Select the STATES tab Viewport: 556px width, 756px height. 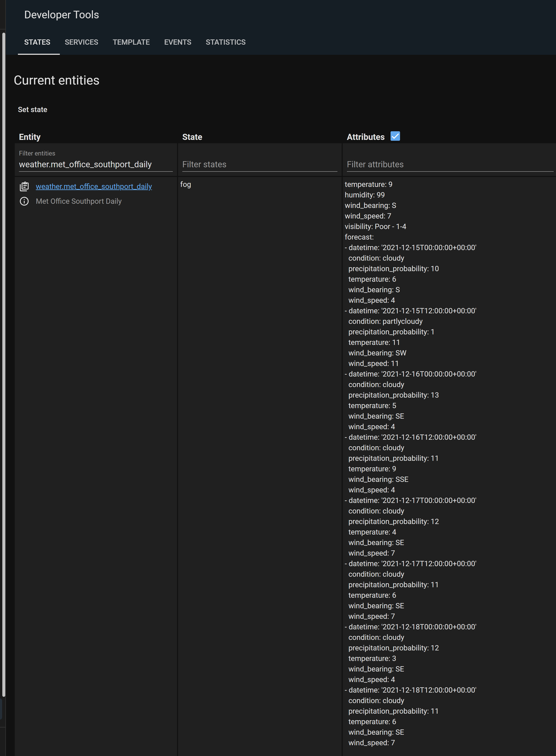point(37,42)
